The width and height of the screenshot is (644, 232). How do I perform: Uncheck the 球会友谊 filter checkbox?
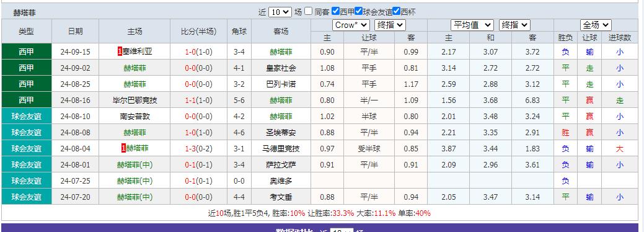click(x=358, y=12)
